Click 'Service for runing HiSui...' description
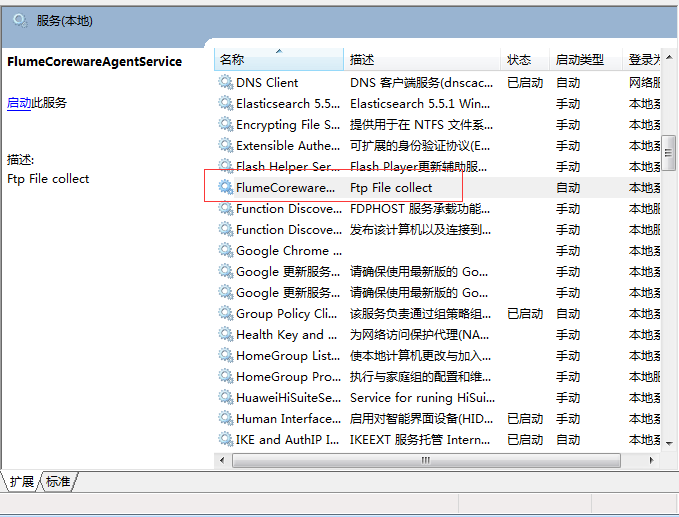 pos(422,397)
